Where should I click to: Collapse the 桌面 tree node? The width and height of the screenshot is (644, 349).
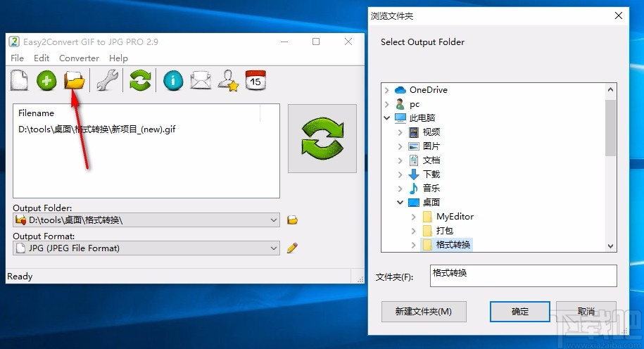coord(400,203)
